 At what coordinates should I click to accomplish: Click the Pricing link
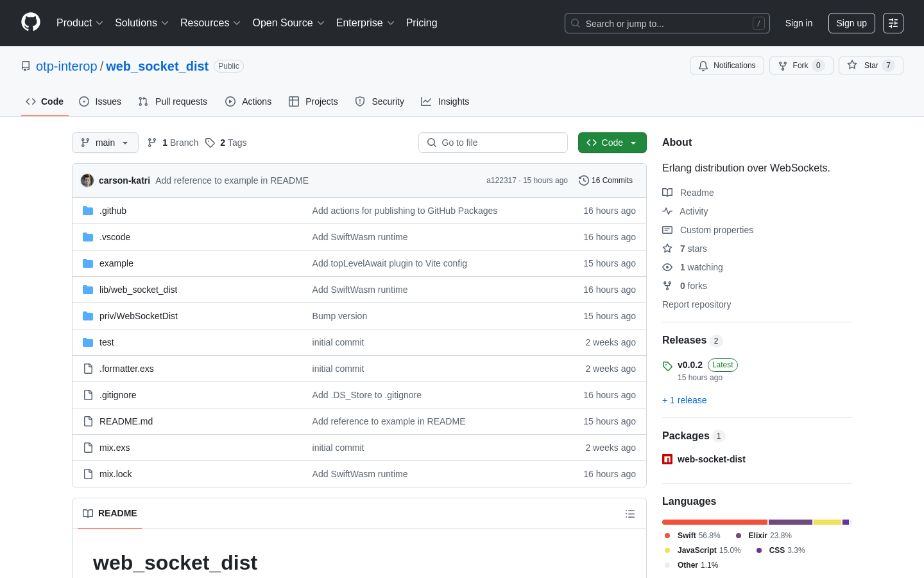(422, 23)
